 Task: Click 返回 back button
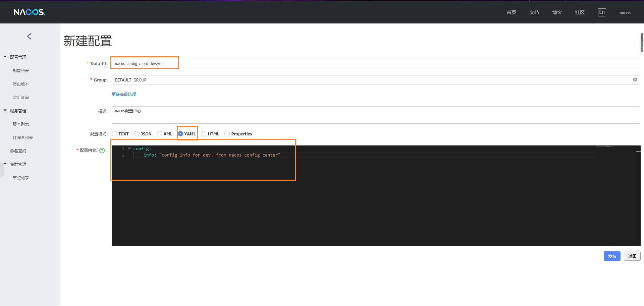click(632, 256)
